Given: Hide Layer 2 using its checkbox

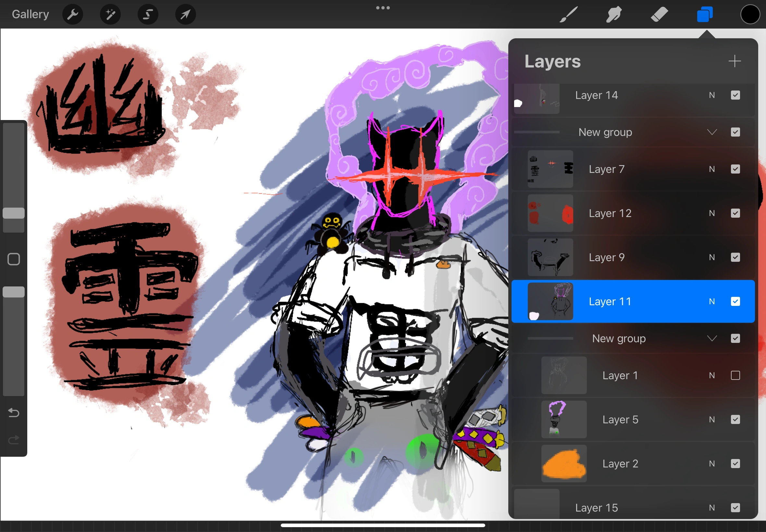Looking at the screenshot, I should click(736, 463).
